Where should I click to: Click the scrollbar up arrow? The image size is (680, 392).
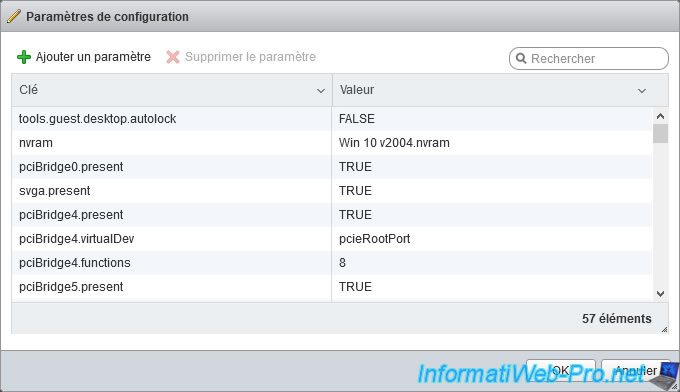pyautogui.click(x=660, y=116)
